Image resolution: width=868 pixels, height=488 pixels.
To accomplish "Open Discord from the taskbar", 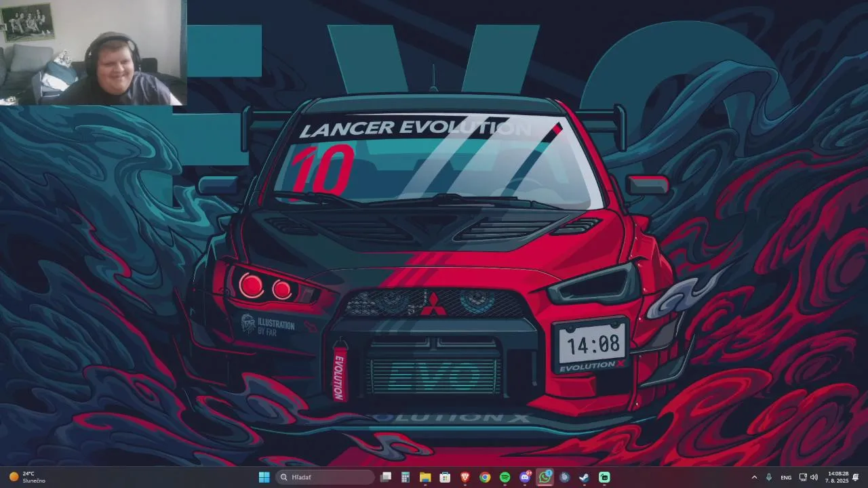I will pos(525,477).
